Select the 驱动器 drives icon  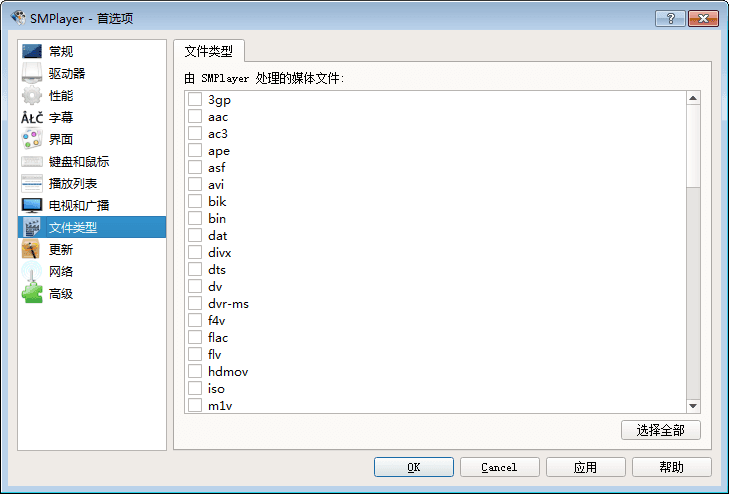pos(32,73)
